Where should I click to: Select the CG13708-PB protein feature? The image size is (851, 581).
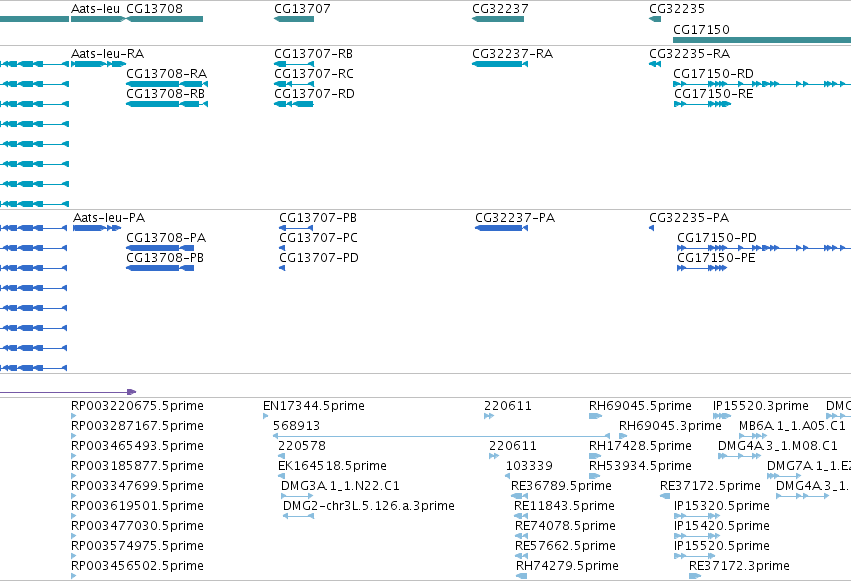160,268
